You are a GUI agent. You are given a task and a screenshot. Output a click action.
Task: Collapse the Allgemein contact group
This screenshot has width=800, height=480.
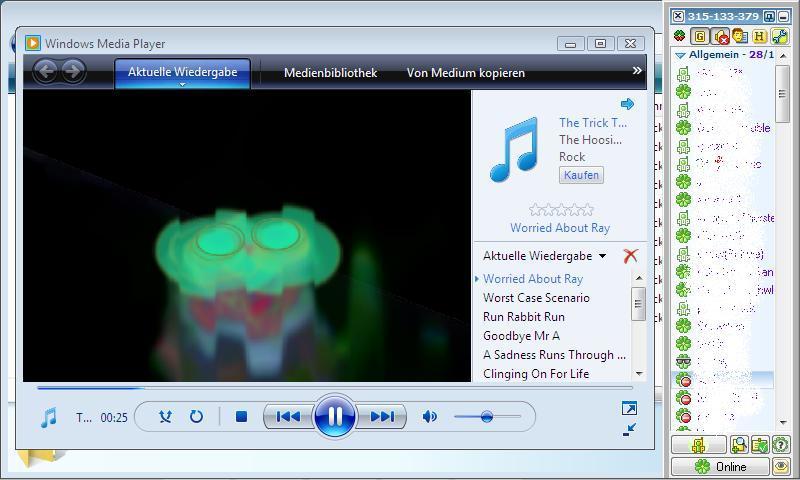tap(680, 55)
